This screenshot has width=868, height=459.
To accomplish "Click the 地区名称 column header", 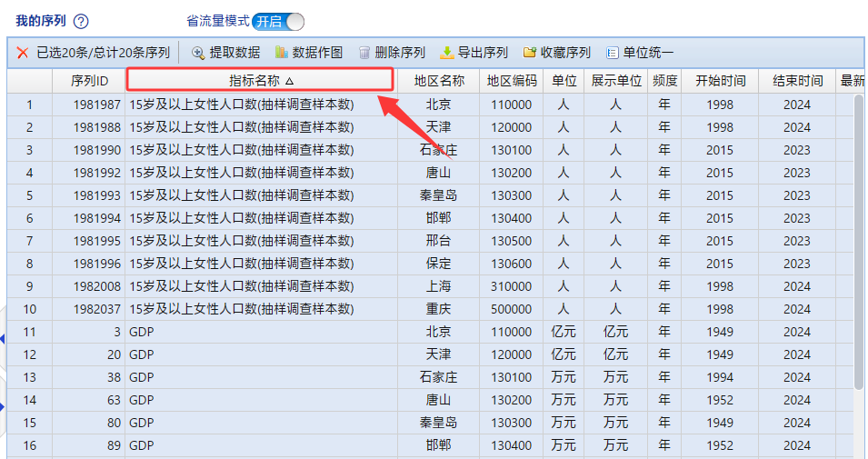I will point(439,81).
